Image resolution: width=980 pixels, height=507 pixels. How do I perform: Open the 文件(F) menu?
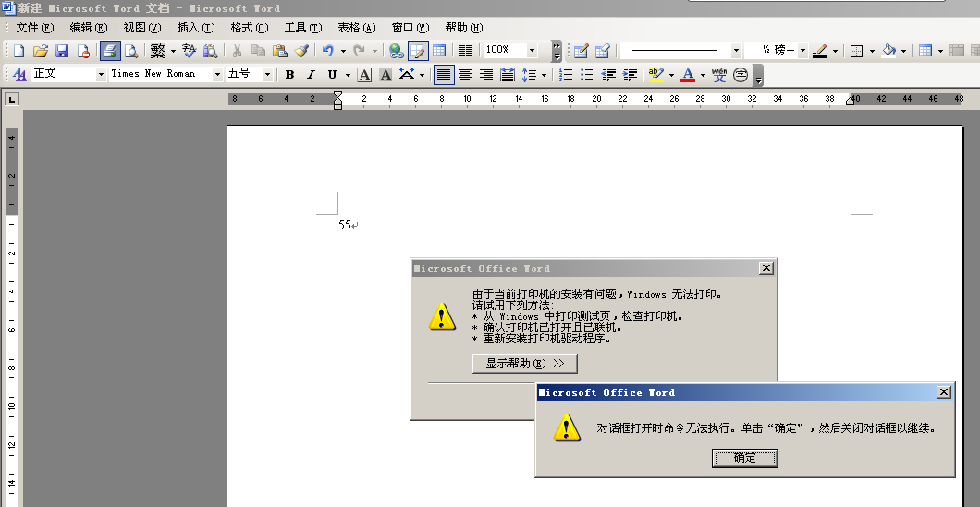click(x=35, y=28)
